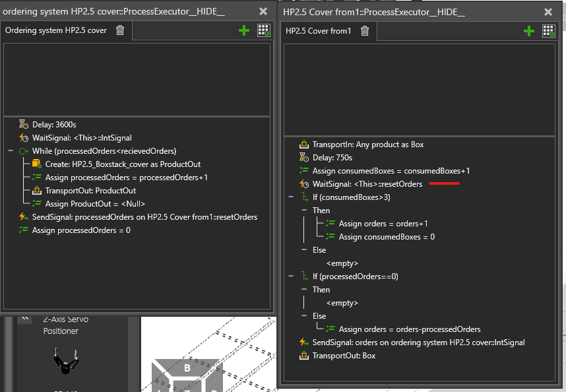Select the WaitSignal resetOrders statement
Viewport: 566px width, 392px height.
tap(367, 184)
